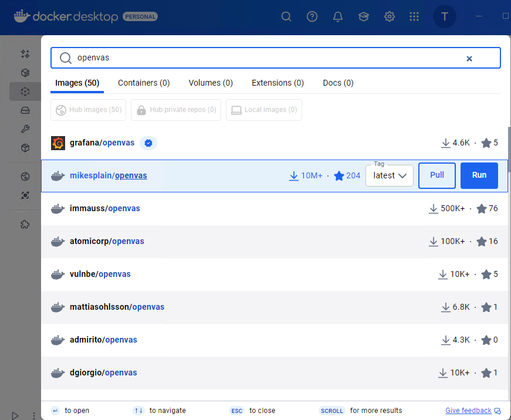Run the mikesplain/openvas image
The height and width of the screenshot is (420, 511).
click(479, 175)
